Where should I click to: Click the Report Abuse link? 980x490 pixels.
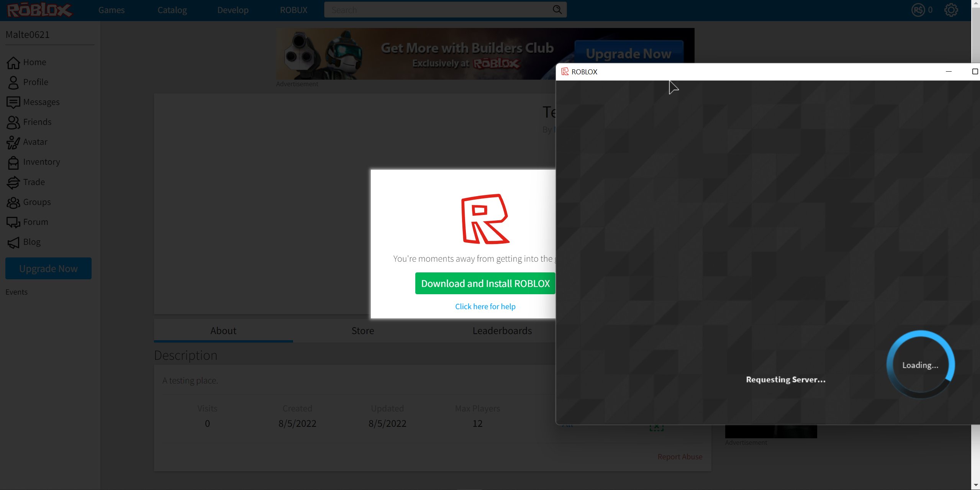(680, 457)
